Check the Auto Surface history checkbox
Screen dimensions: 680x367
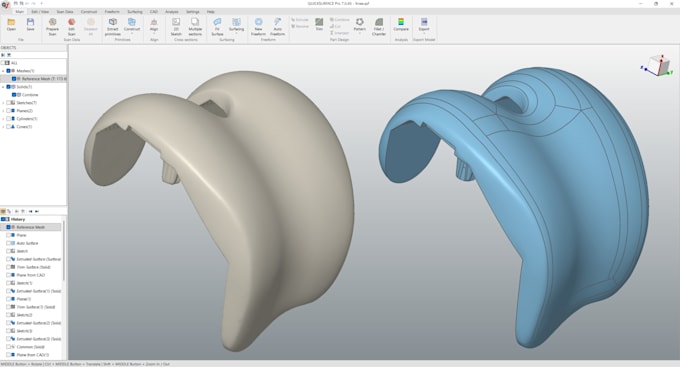[8, 243]
